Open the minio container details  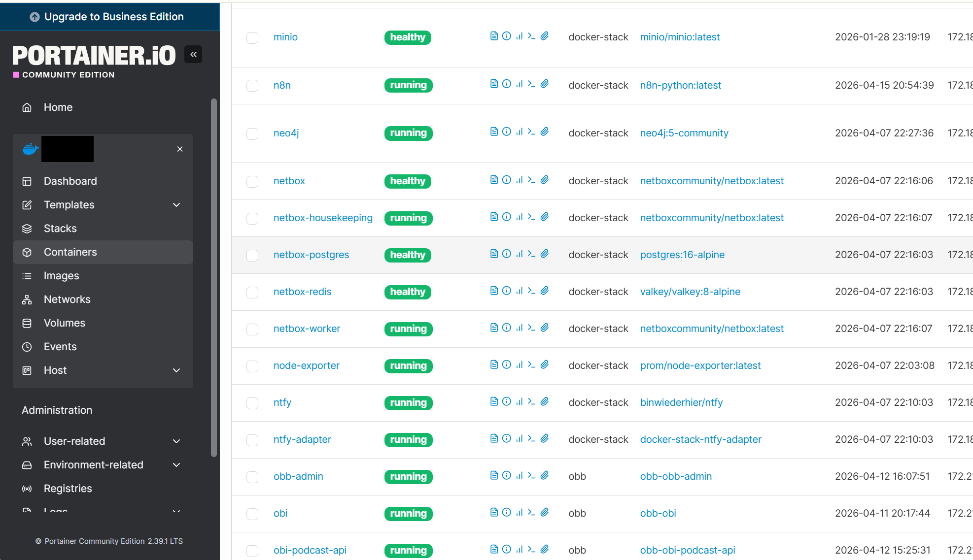coord(285,37)
